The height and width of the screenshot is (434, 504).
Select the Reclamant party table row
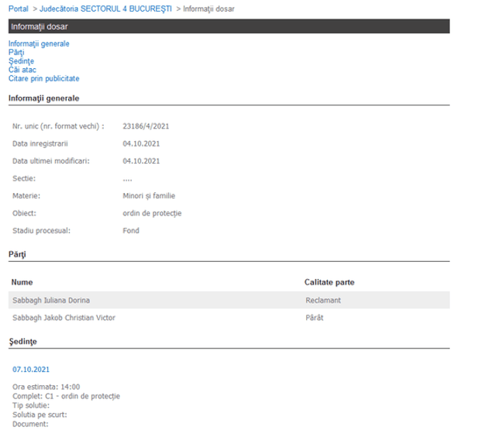229,300
